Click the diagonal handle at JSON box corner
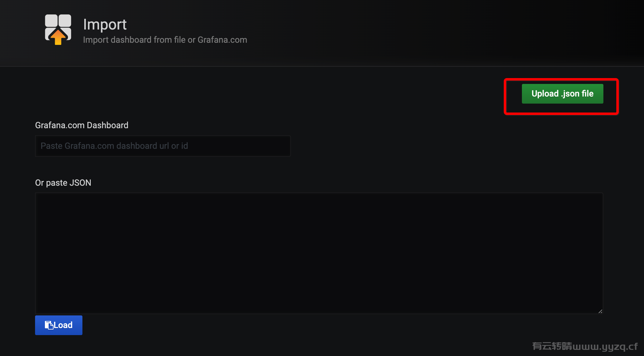644x356 pixels. [x=600, y=311]
